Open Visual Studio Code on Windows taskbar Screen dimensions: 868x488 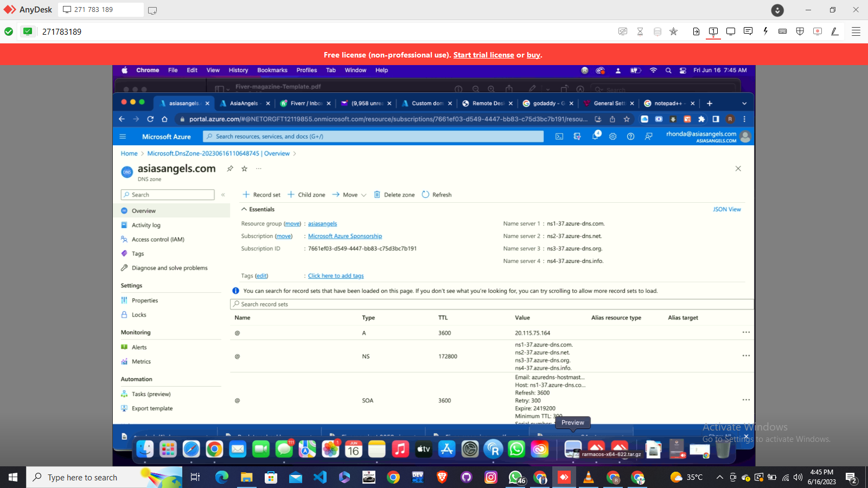(320, 477)
